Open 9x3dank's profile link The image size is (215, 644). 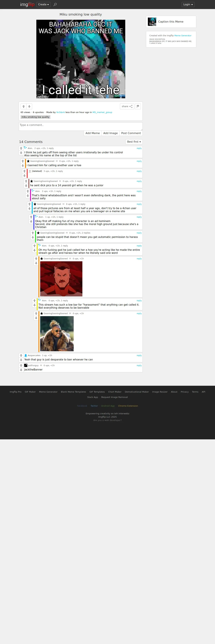coord(61,113)
